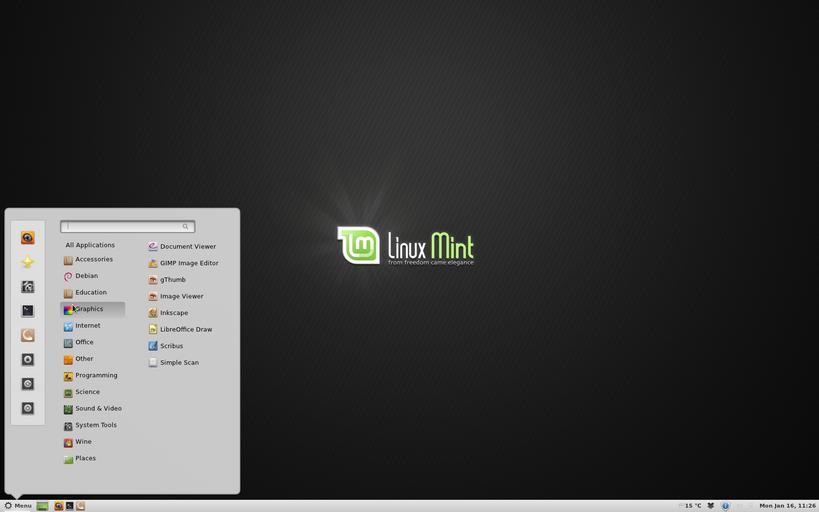
Task: Launch LibreOffice Draw
Action: click(x=185, y=329)
